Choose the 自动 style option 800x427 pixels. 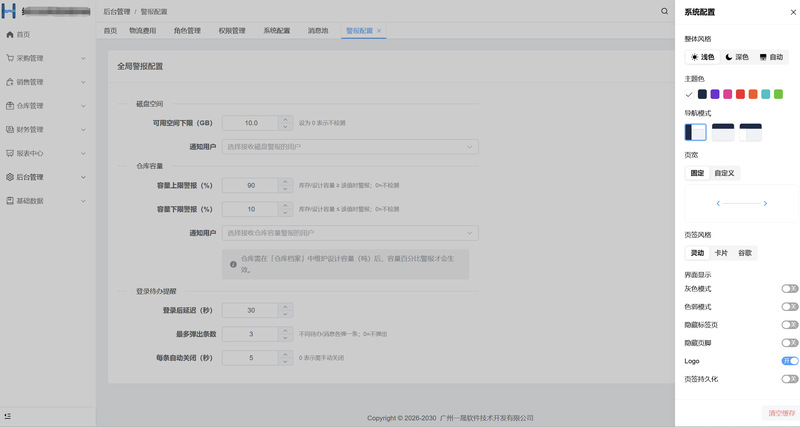(x=771, y=57)
